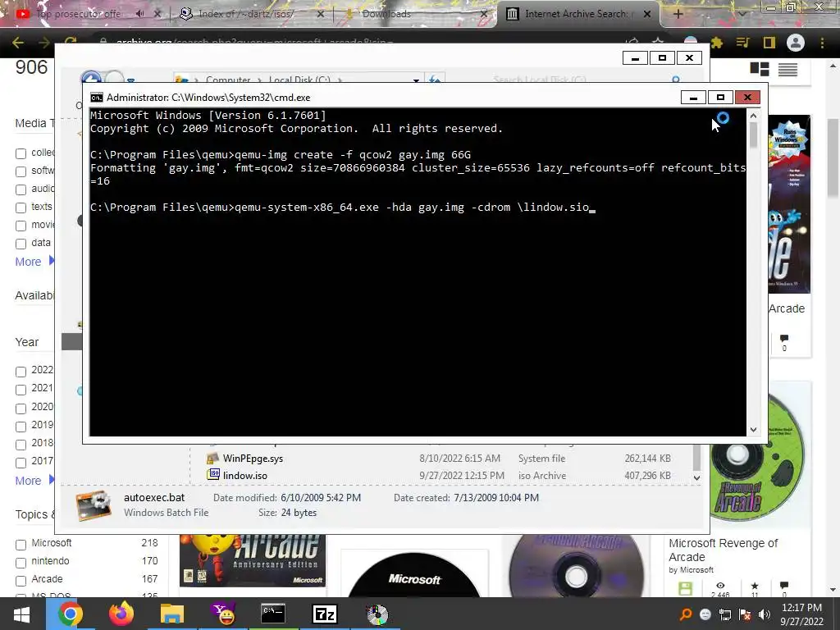Open the media control playlist icon
This screenshot has height=630, width=840.
(742, 43)
